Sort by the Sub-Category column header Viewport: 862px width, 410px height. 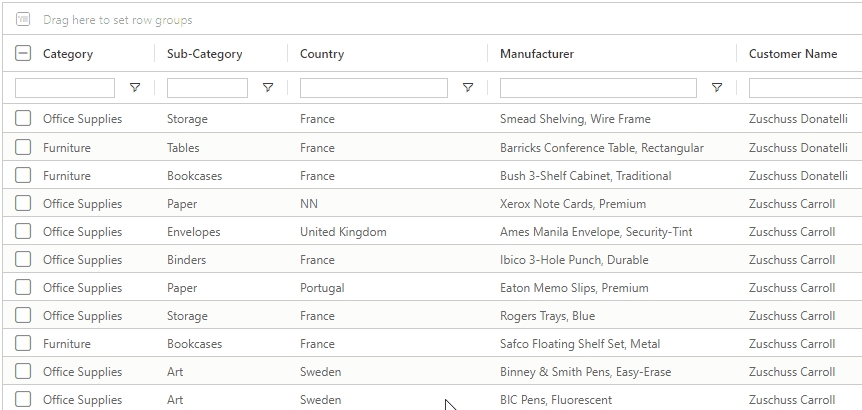204,54
